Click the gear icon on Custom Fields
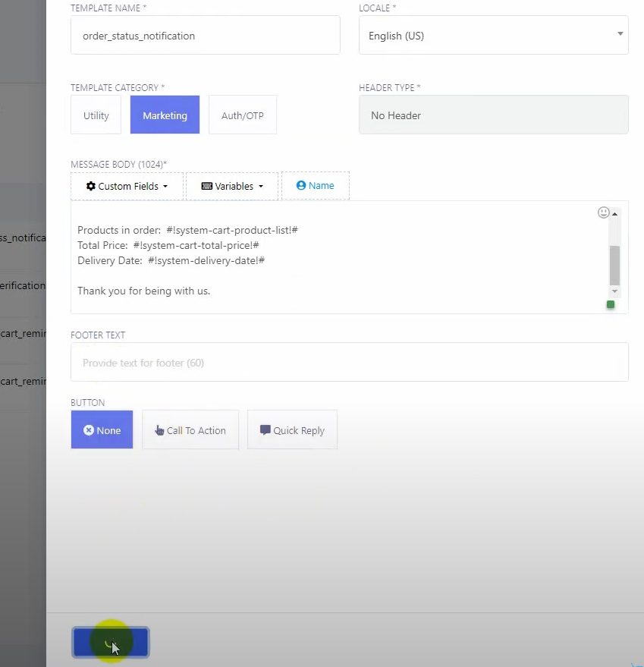644x667 pixels. 91,186
